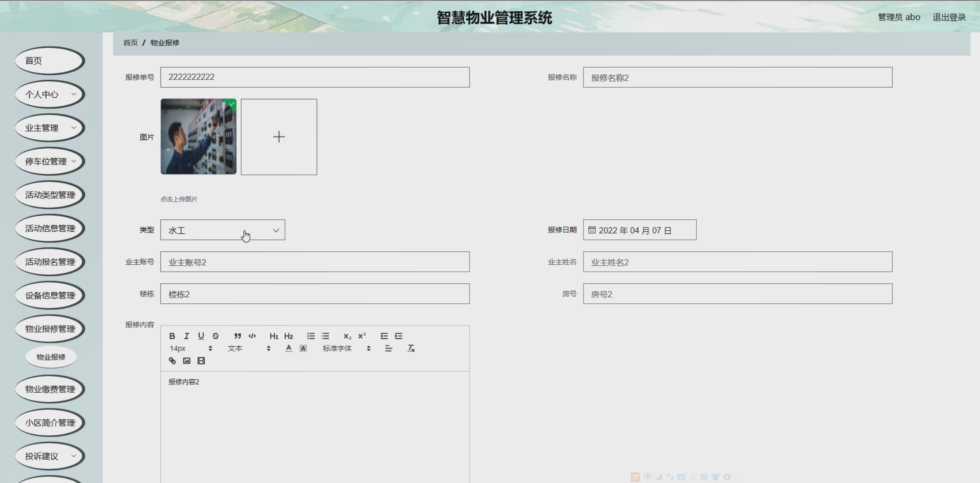Click the plus box to upload image
The width and height of the screenshot is (980, 483).
(279, 137)
